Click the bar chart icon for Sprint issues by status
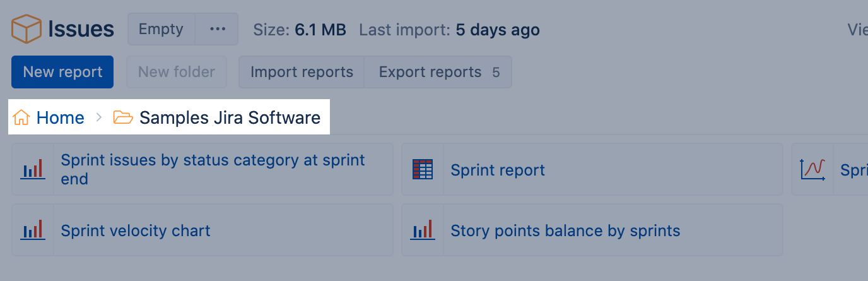The height and width of the screenshot is (281, 868). (33, 169)
